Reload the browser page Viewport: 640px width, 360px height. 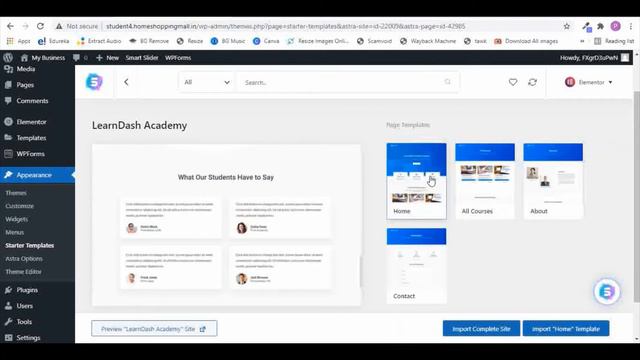coord(40,26)
